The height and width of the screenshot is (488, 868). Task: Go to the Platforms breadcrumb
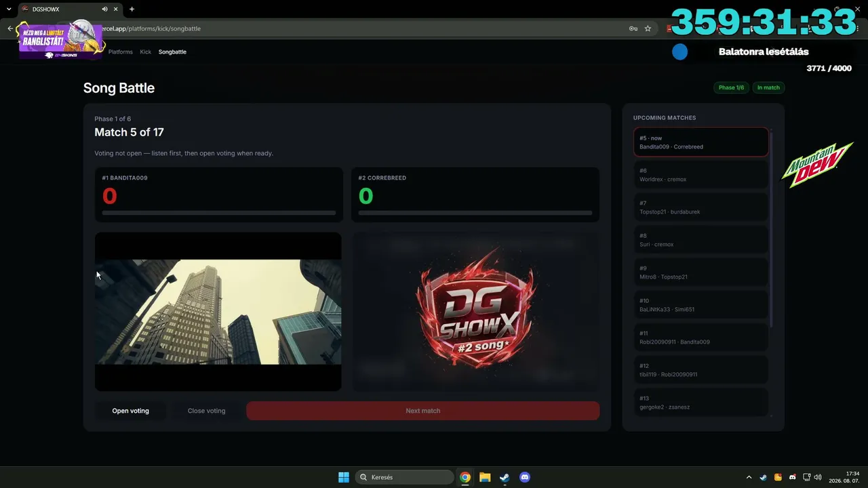tap(121, 52)
